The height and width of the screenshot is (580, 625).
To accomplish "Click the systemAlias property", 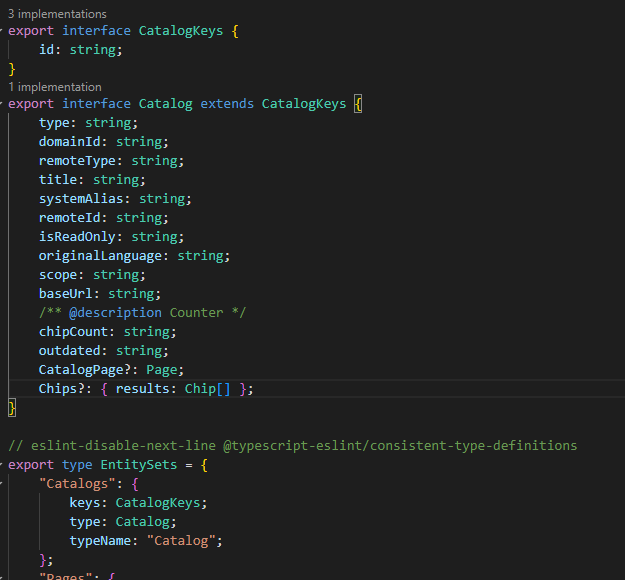I will click(x=81, y=199).
